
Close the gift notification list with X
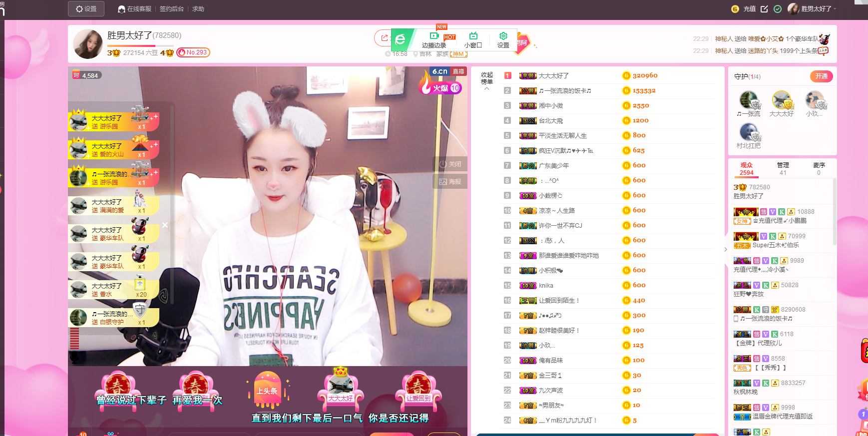(165, 225)
